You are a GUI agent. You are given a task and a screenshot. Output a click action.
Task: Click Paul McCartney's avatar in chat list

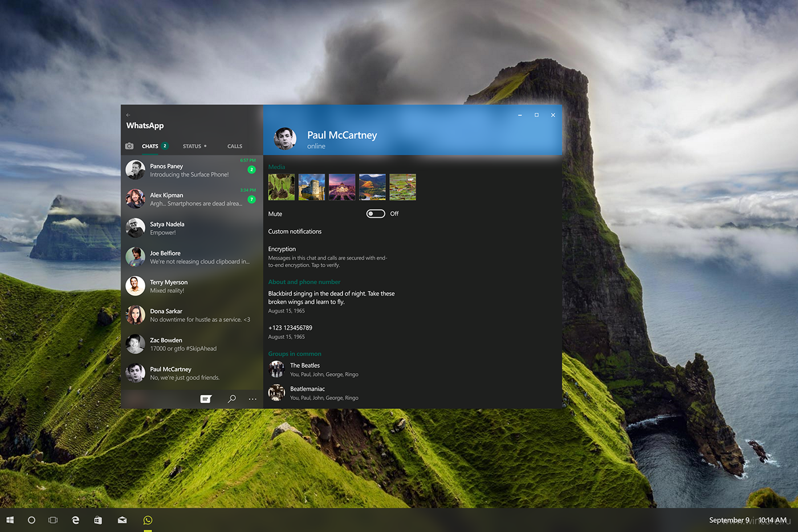coord(135,373)
